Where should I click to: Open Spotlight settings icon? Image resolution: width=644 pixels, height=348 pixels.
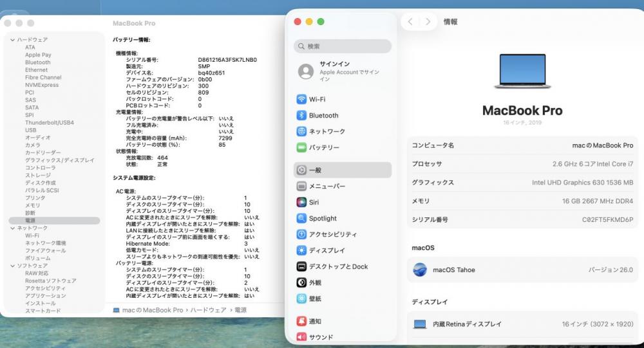click(x=301, y=219)
